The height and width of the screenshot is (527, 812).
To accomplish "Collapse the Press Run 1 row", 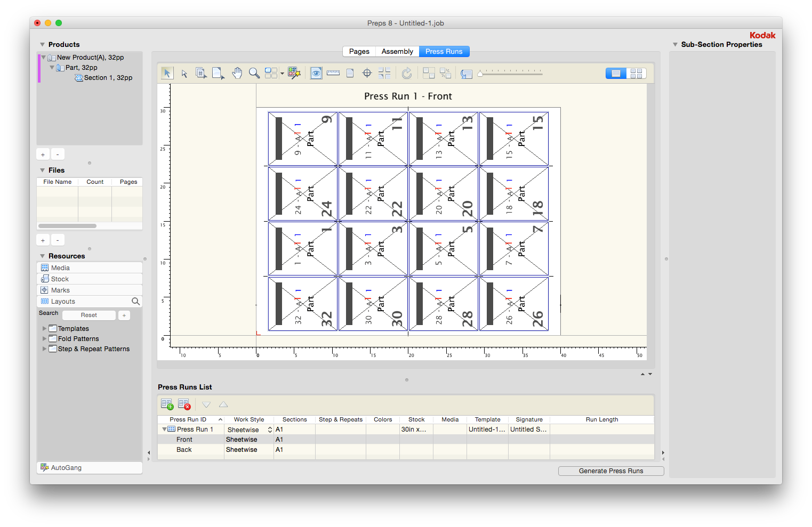I will click(x=164, y=429).
